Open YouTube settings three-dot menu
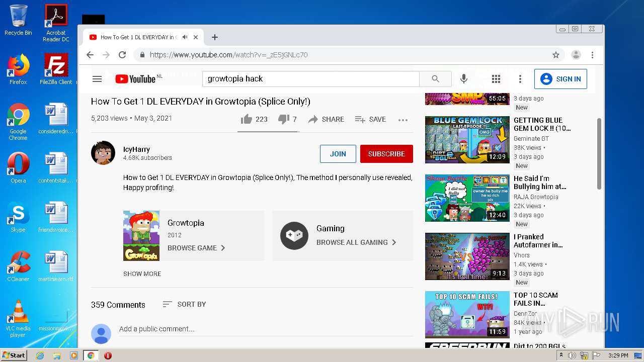The image size is (644, 362). [x=520, y=79]
